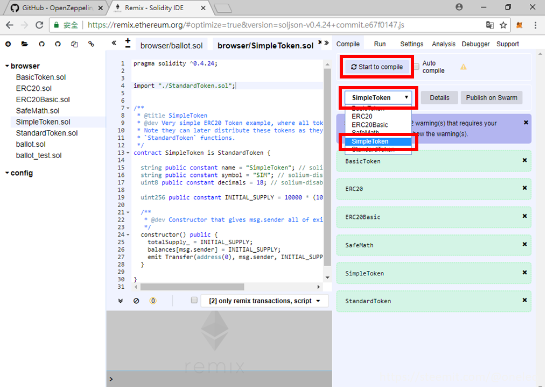Click the translate page icon in the address bar
The height and width of the screenshot is (392, 547).
click(490, 25)
